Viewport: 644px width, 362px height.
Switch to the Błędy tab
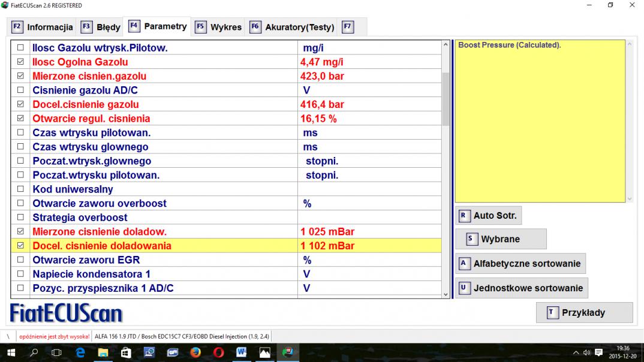point(101,27)
